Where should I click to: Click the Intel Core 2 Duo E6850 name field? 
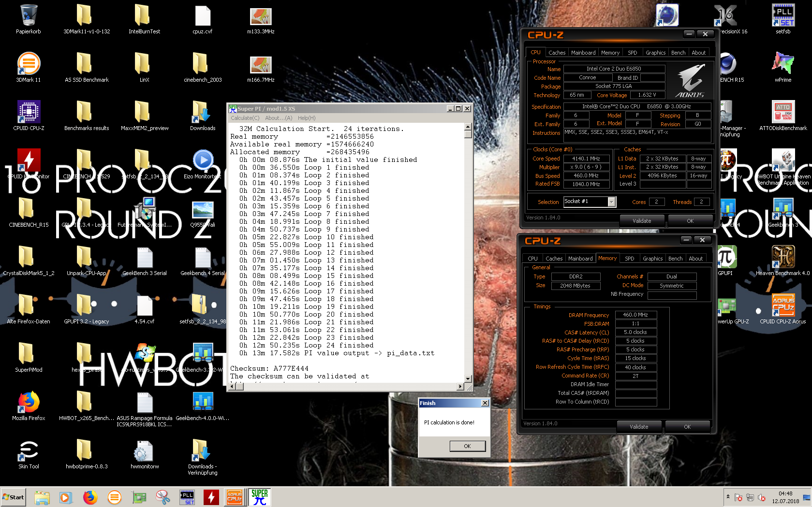coord(614,69)
